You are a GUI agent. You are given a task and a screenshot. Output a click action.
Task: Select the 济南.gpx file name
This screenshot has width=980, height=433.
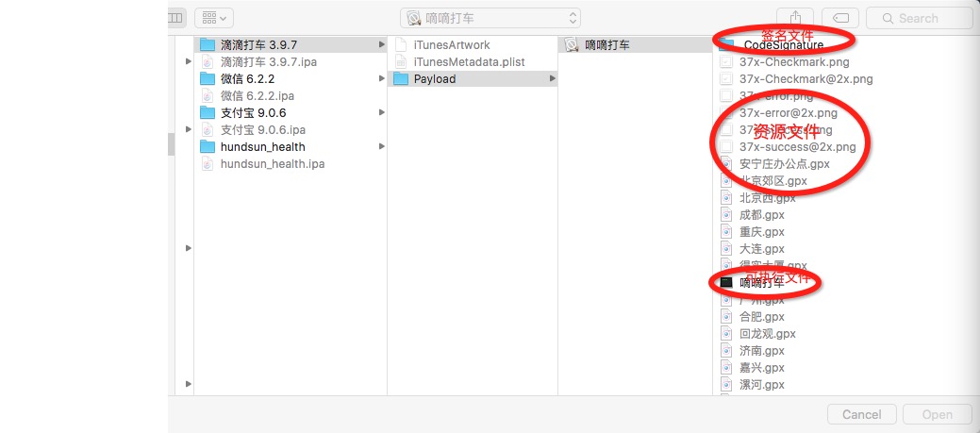[762, 351]
